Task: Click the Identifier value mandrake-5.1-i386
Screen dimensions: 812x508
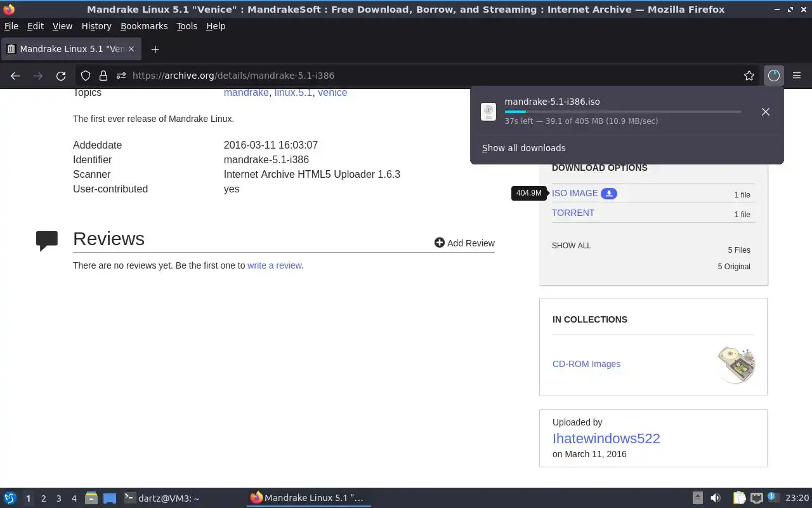Action: click(266, 160)
